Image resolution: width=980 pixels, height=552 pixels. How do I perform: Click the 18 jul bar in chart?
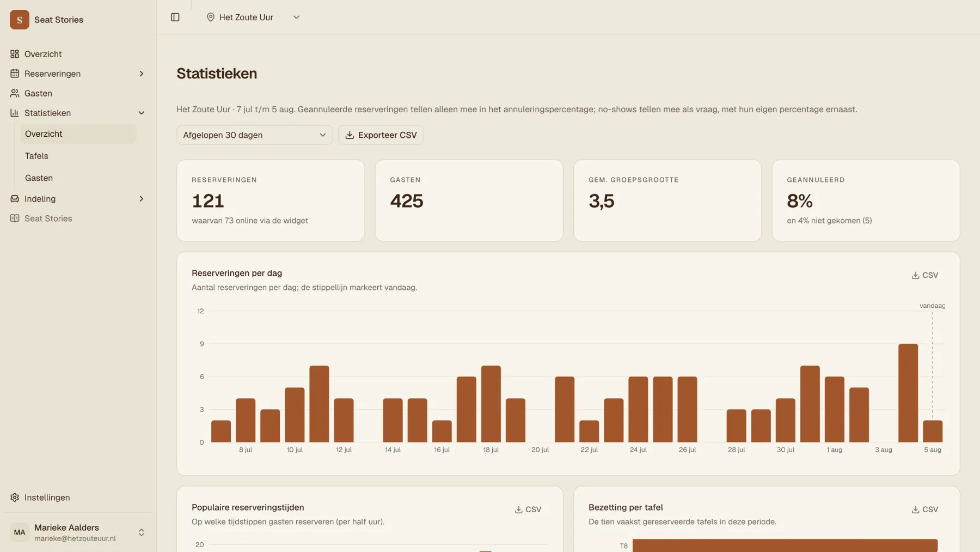491,404
